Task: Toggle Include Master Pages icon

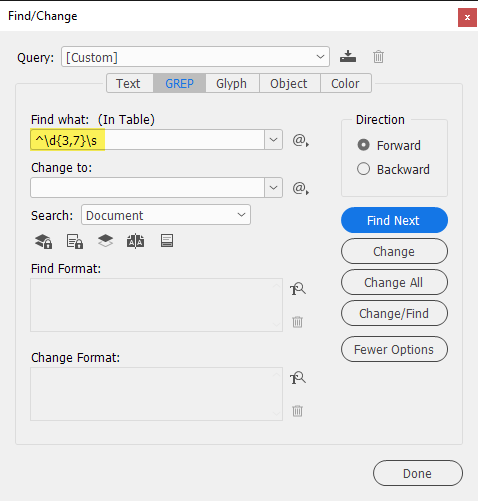Action: pos(135,241)
